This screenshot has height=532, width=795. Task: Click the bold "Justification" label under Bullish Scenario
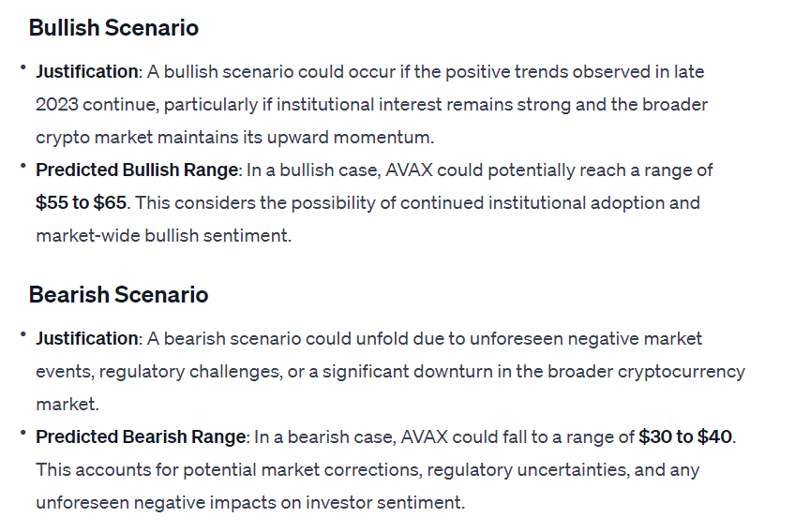[x=86, y=71]
